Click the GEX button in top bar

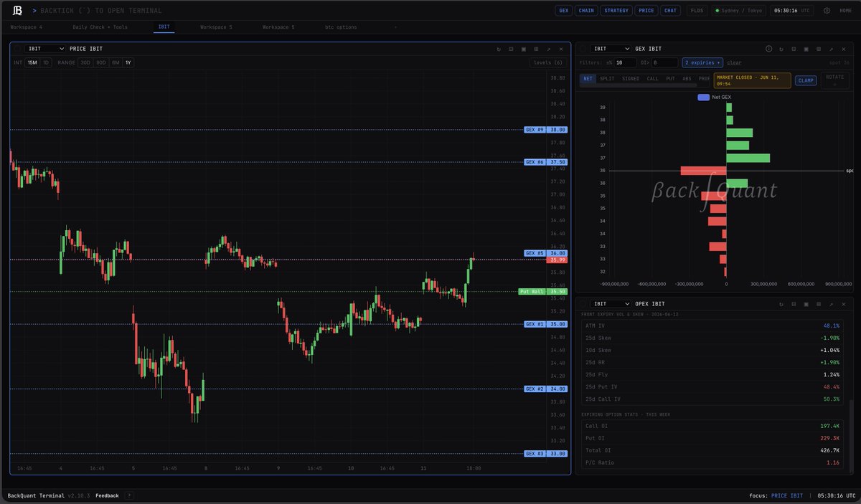pos(564,11)
